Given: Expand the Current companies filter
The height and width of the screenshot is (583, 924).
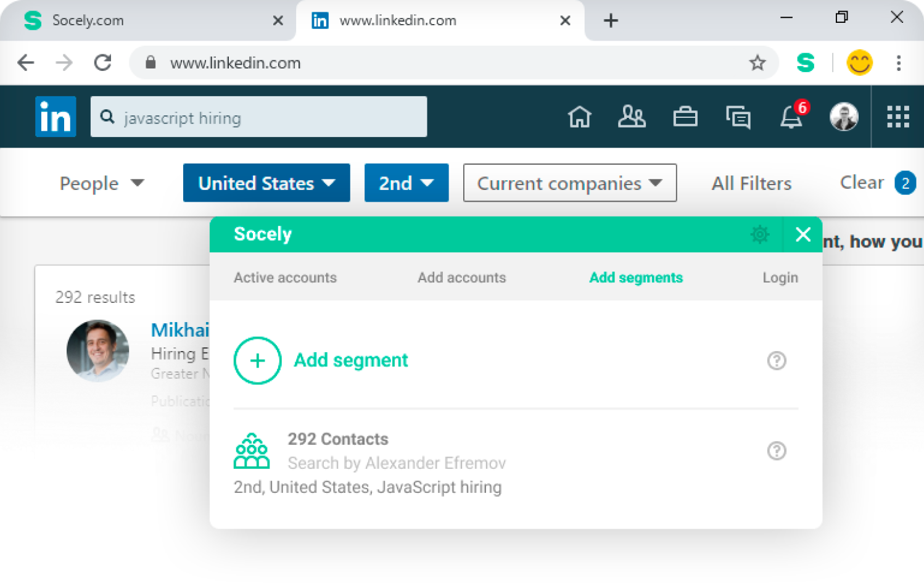Looking at the screenshot, I should click(570, 183).
